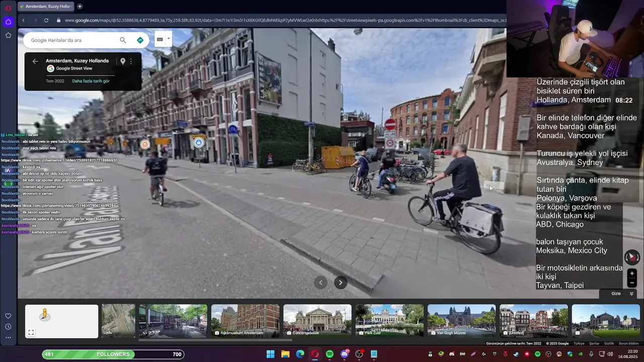Open the three-dot options menu in panel

coord(131,61)
